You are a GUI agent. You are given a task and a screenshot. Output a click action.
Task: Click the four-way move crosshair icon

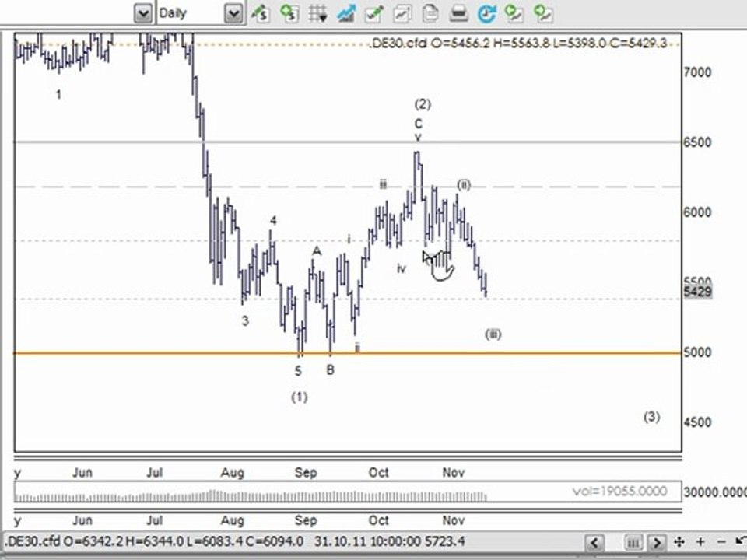point(679,541)
